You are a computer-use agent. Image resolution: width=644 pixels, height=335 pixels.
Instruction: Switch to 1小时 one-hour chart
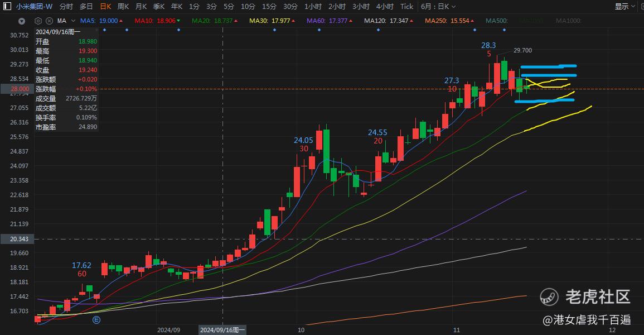[313, 7]
